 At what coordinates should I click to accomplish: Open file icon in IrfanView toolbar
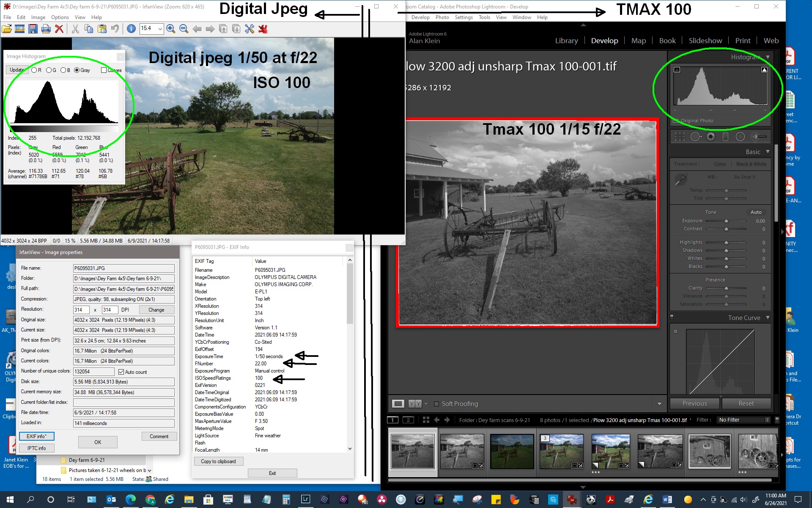point(7,29)
